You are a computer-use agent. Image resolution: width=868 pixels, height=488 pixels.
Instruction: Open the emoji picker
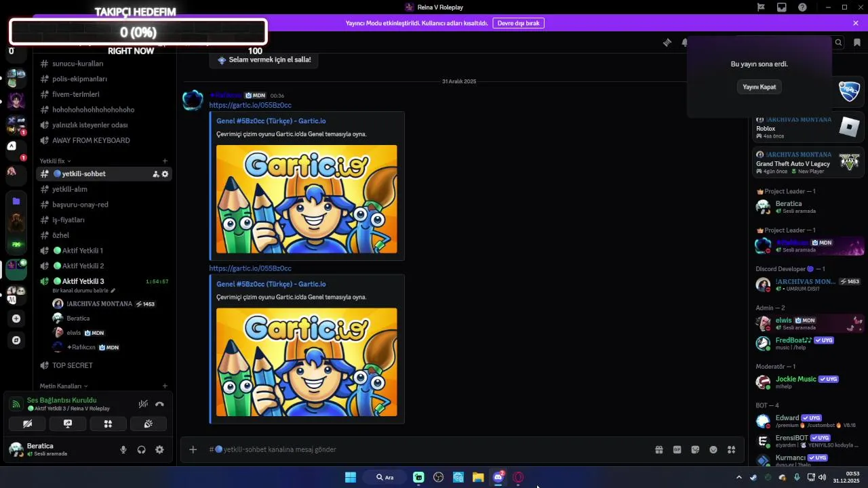coord(713,449)
